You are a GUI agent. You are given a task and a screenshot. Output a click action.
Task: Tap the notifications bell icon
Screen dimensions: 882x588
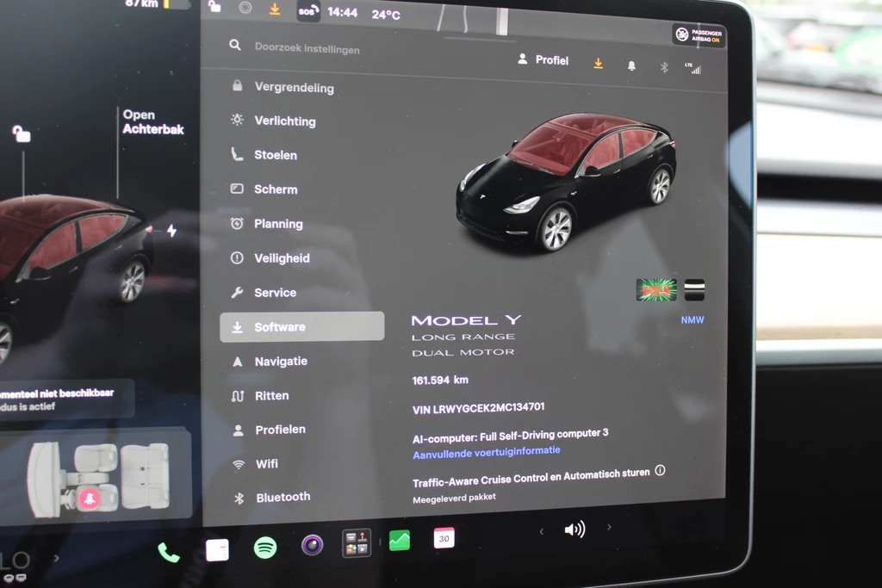(x=631, y=65)
